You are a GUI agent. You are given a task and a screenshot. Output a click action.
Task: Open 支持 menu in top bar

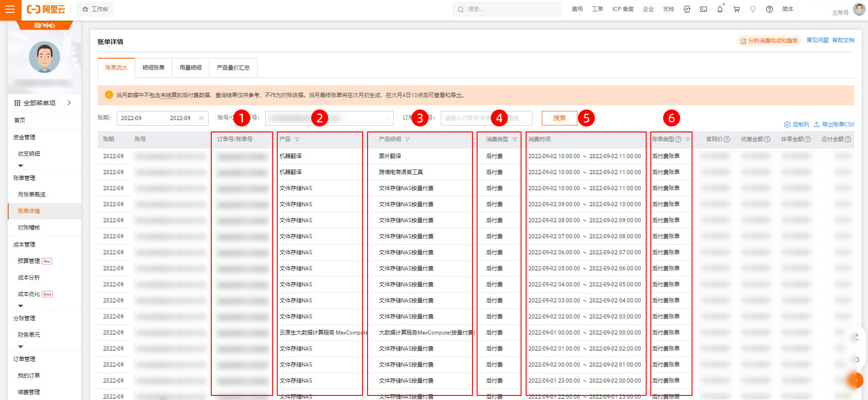tap(669, 9)
